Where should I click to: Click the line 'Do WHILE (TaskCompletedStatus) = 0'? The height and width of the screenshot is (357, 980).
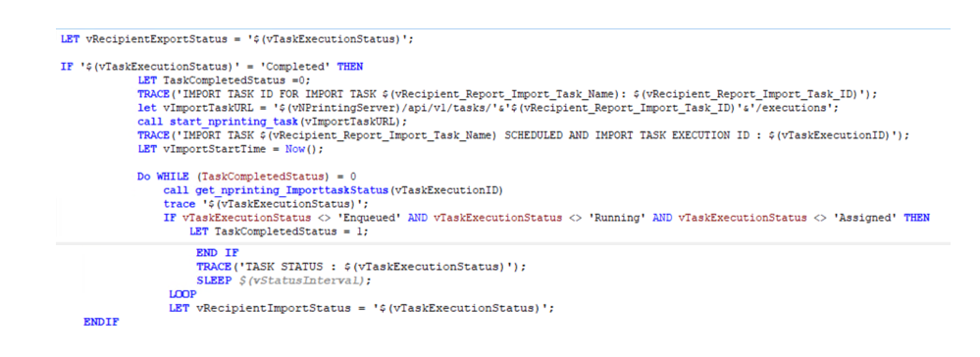[247, 177]
